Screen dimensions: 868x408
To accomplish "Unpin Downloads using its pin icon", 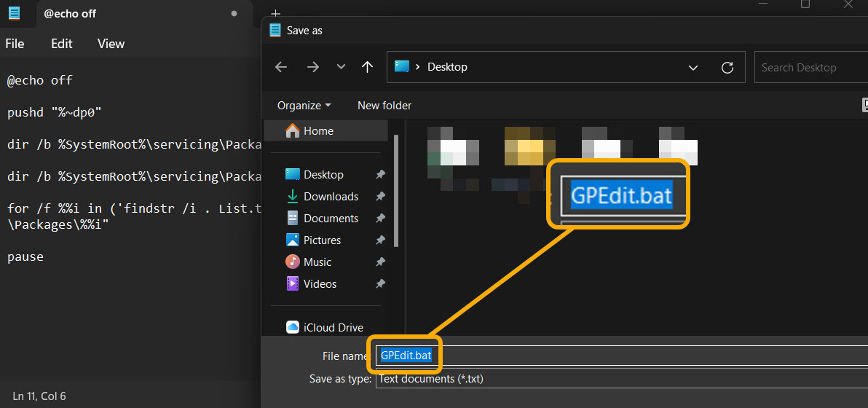I will point(380,197).
